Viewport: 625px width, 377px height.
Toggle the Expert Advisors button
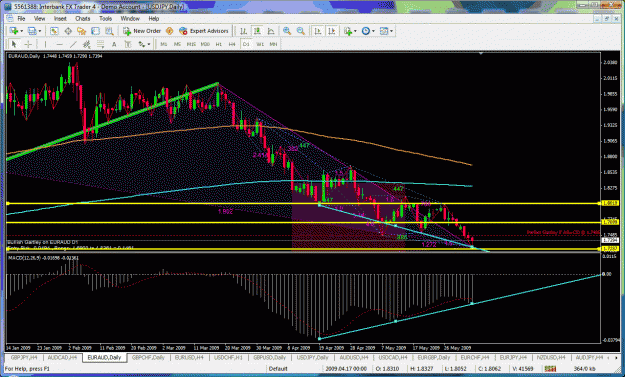204,31
